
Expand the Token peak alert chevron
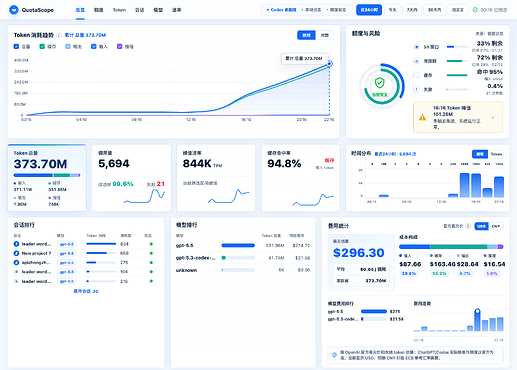click(493, 117)
